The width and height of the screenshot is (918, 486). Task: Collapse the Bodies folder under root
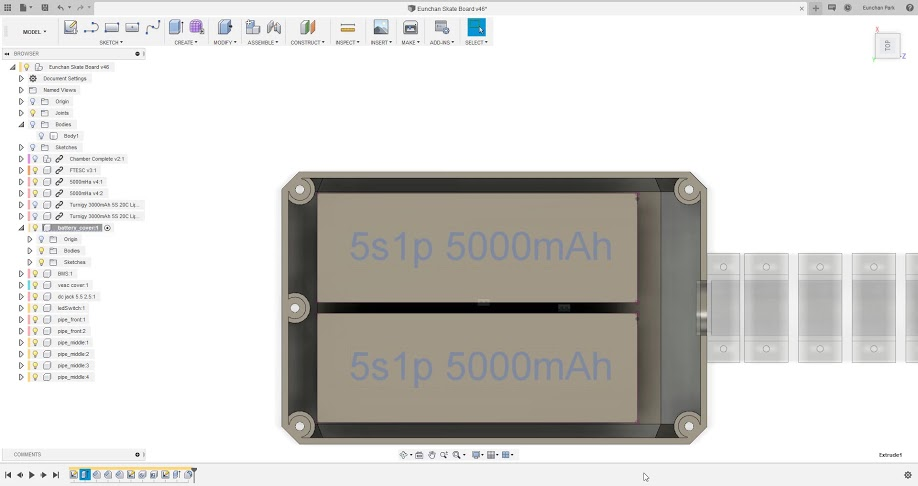pos(21,124)
